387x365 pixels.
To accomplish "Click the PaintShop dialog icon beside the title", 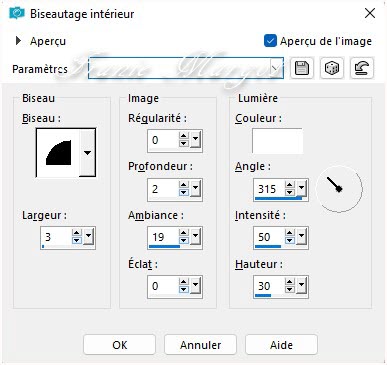I will pyautogui.click(x=17, y=13).
